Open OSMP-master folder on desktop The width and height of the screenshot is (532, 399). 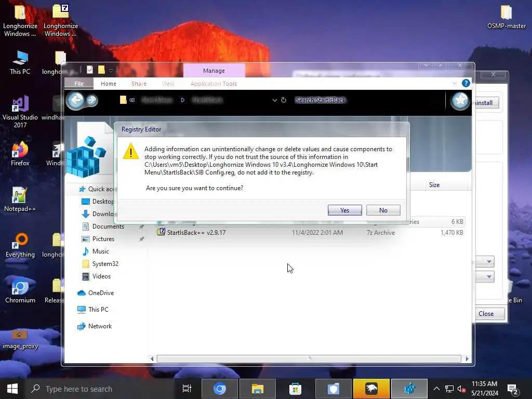click(x=506, y=17)
